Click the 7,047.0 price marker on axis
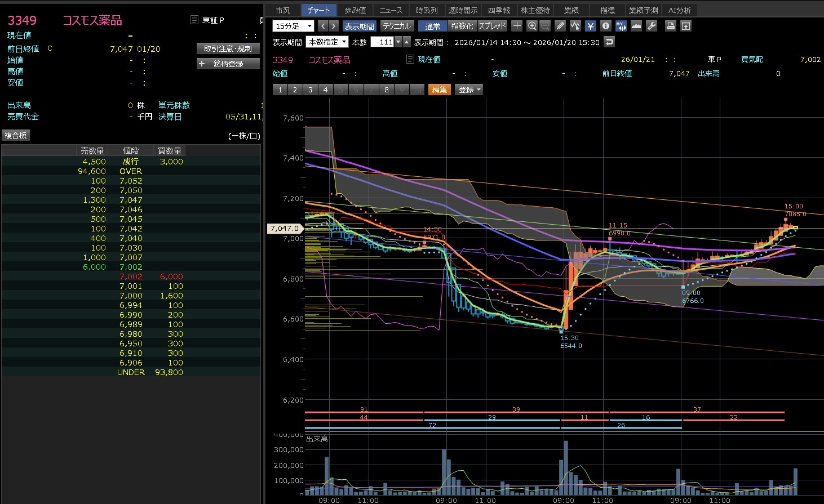Screen dimensions: 824x504 pos(285,228)
